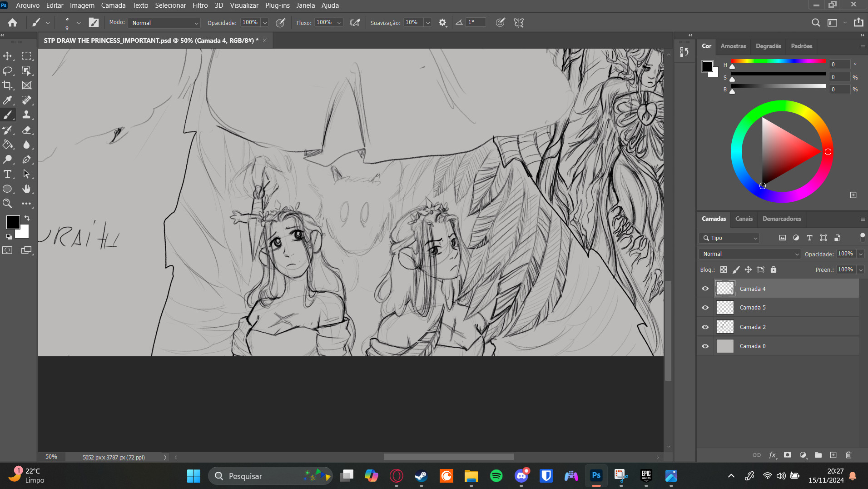Open the History panel icon
The image size is (868, 489).
684,52
